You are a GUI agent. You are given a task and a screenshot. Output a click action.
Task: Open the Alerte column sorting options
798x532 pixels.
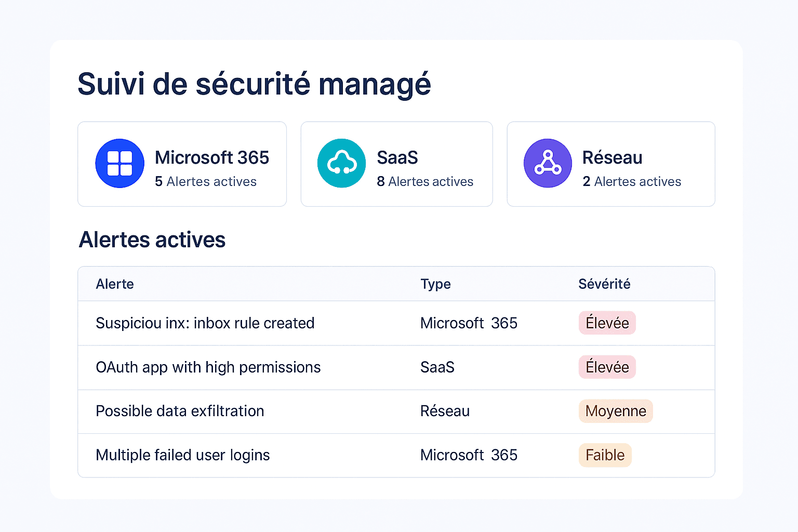pyautogui.click(x=115, y=284)
